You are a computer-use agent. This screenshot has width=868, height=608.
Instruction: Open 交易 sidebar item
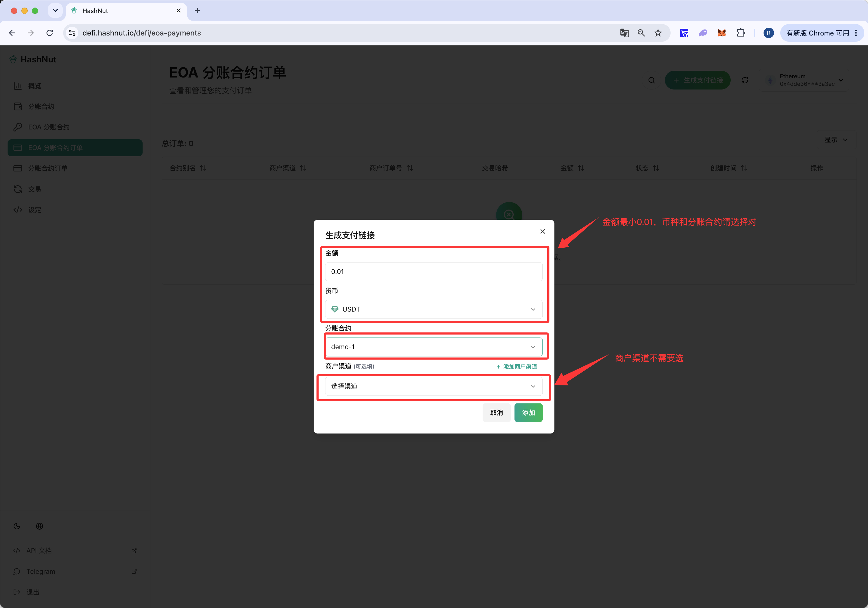(x=75, y=189)
